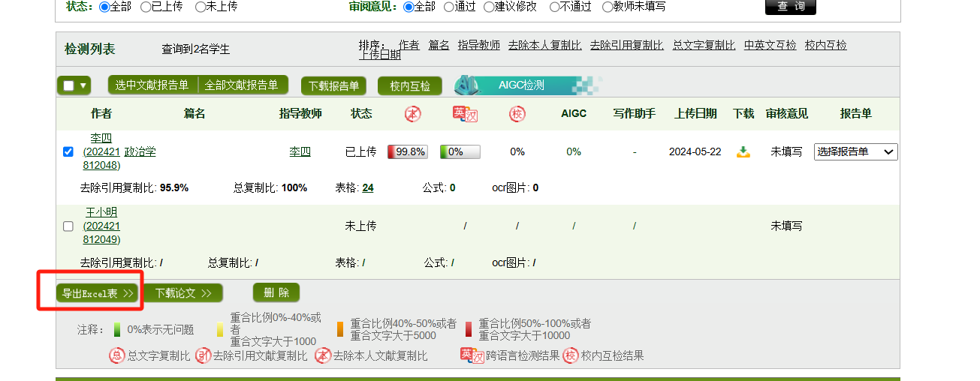Tick the checkbox for 王小明's row

(x=68, y=226)
